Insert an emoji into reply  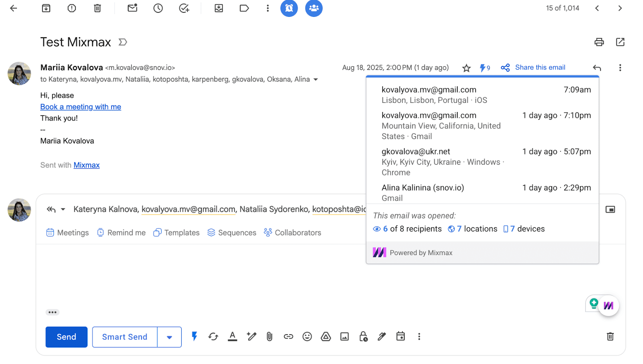pos(307,337)
